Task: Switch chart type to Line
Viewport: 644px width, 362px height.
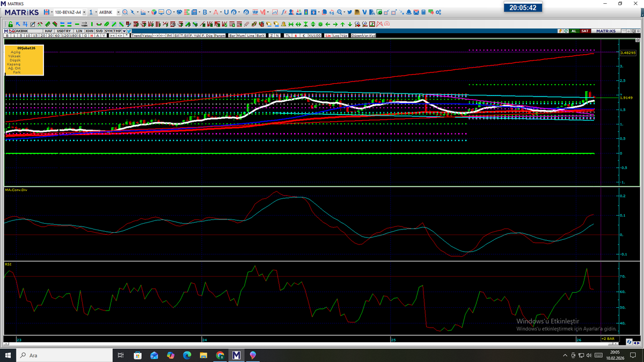Action: pos(251,35)
